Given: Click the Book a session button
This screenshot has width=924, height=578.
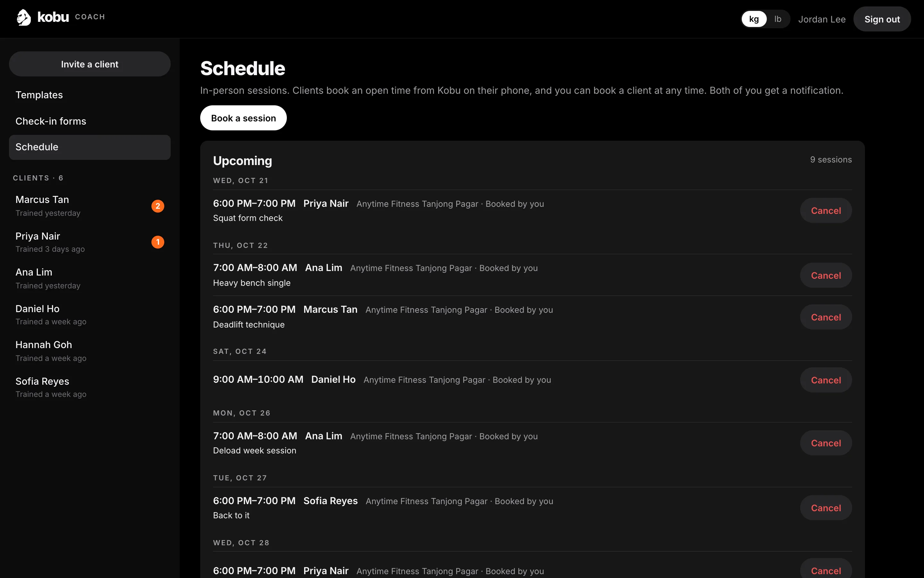Looking at the screenshot, I should [x=243, y=118].
